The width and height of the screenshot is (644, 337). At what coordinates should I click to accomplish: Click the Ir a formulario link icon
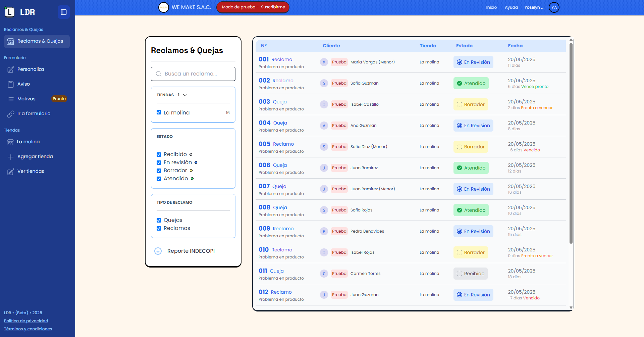click(x=11, y=114)
